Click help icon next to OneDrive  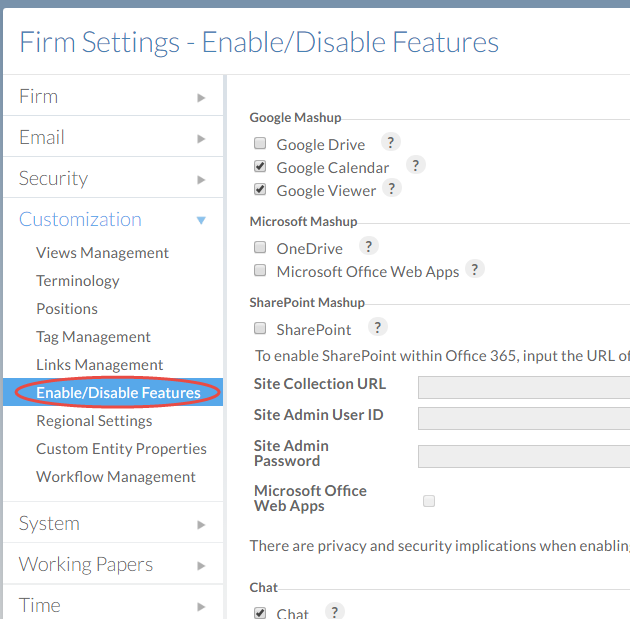point(368,247)
